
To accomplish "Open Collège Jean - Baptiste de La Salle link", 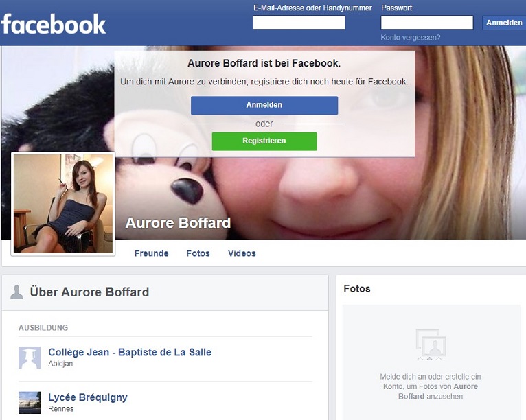I will (x=130, y=352).
